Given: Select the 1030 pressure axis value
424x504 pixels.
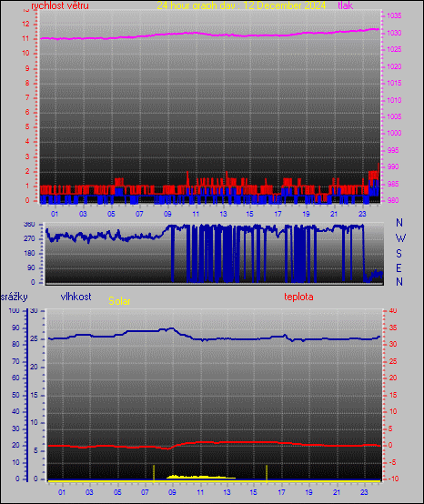Looking at the screenshot, I should point(394,33).
